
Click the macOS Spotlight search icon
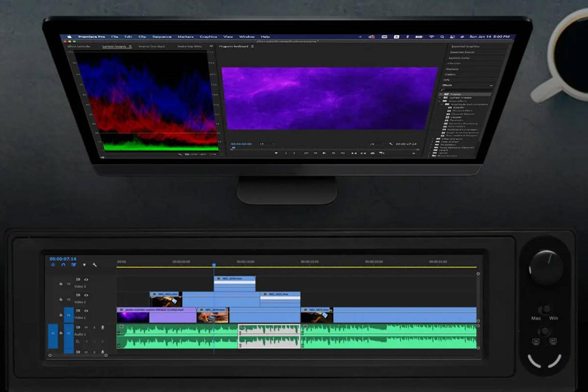(442, 37)
